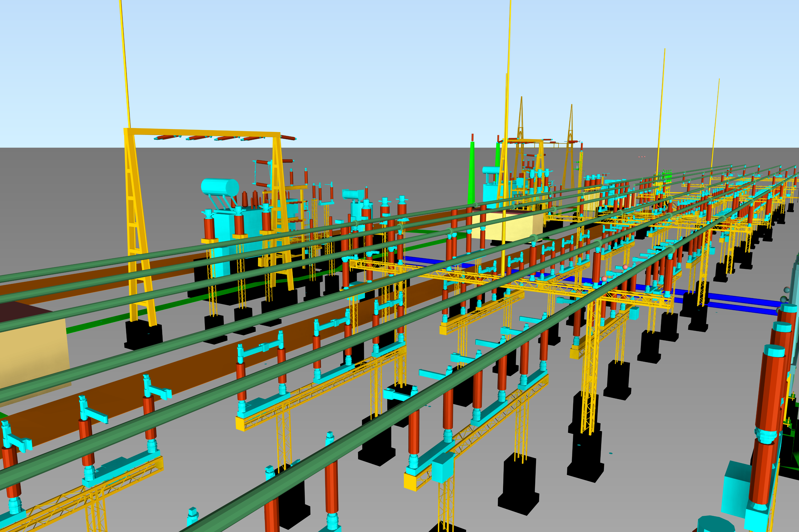This screenshot has height=532, width=799.
Task: Select the tallest central yellow lightning mast
Action: [507, 136]
